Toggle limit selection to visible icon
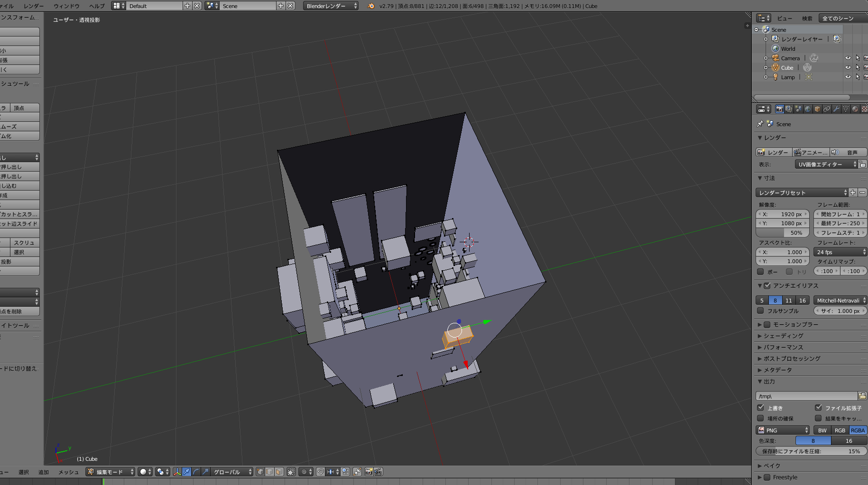Image resolution: width=868 pixels, height=485 pixels. click(x=291, y=472)
